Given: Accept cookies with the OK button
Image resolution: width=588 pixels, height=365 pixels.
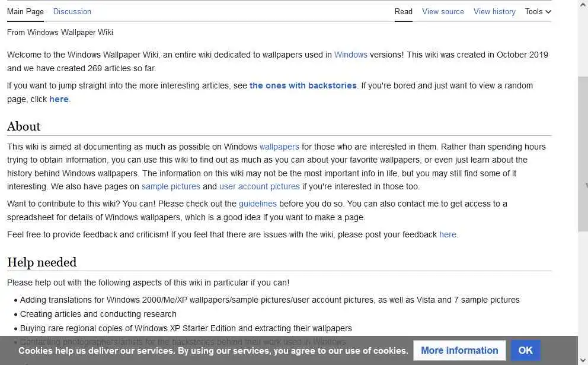Looking at the screenshot, I should (x=525, y=350).
